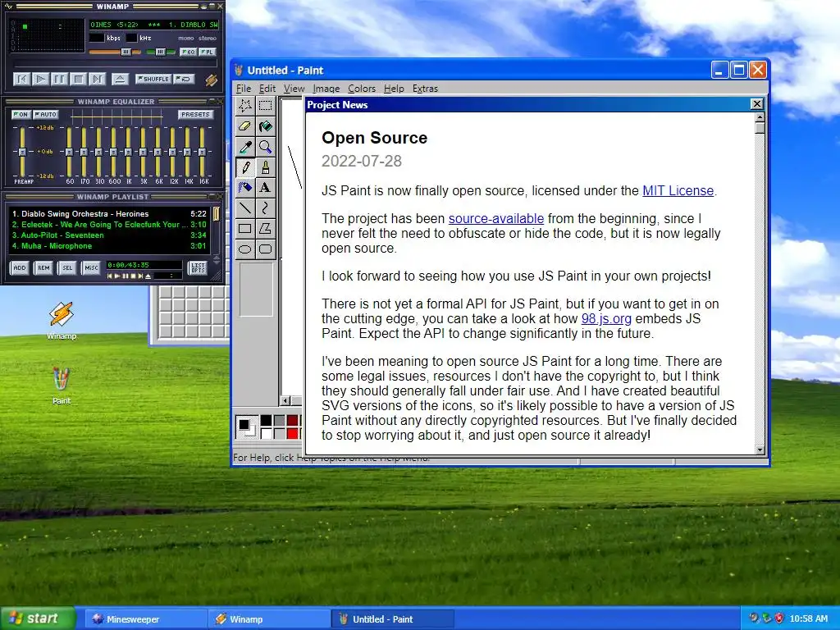Select playlist track Muha - Microphone
Viewport: 840px width, 630px height.
109,246
